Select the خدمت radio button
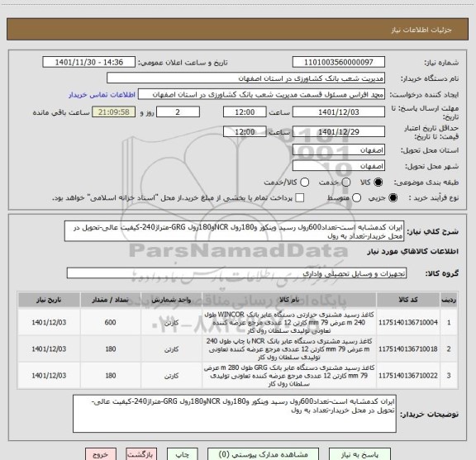This screenshot has height=460, width=476. click(x=346, y=182)
